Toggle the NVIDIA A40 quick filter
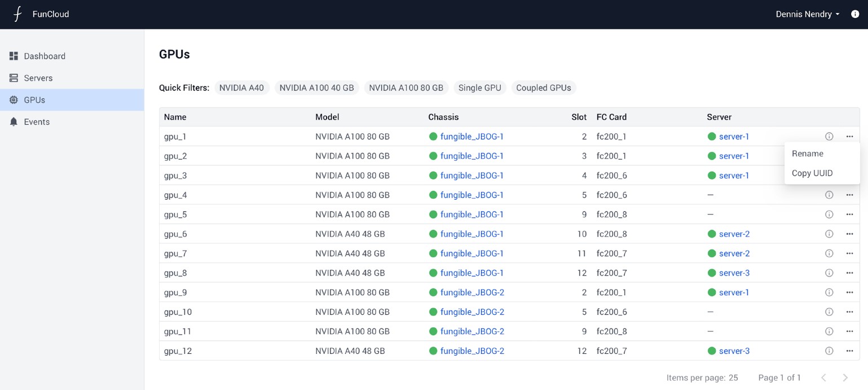Image resolution: width=868 pixels, height=390 pixels. pyautogui.click(x=241, y=88)
